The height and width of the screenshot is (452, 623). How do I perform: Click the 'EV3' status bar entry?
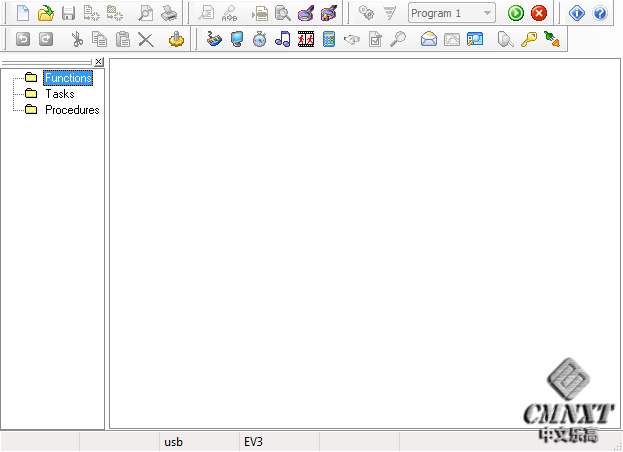(253, 442)
